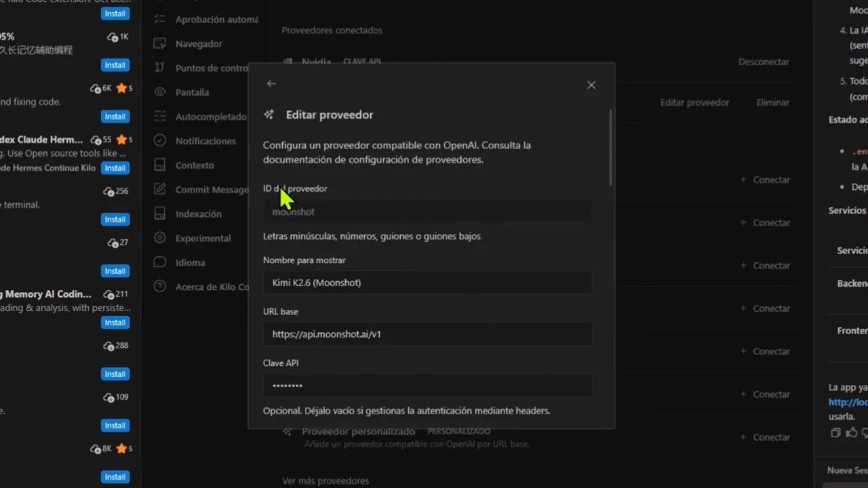Click the 'Estado ac' heading in the chat

[848, 120]
